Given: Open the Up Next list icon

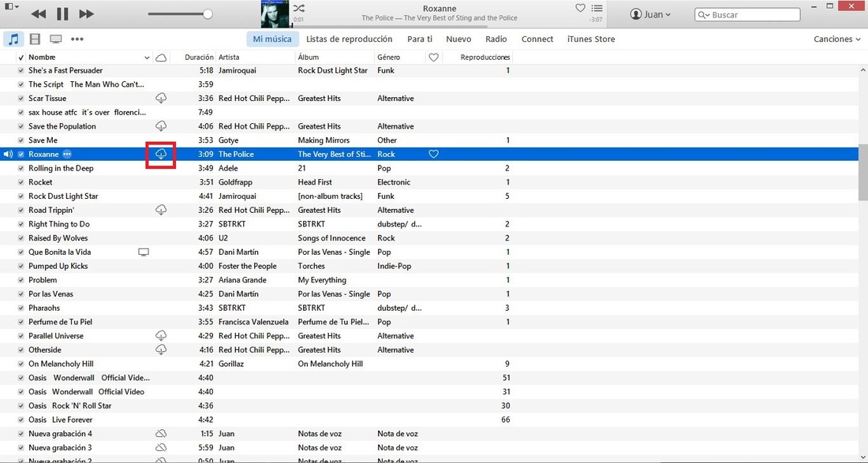Looking at the screenshot, I should 597,8.
